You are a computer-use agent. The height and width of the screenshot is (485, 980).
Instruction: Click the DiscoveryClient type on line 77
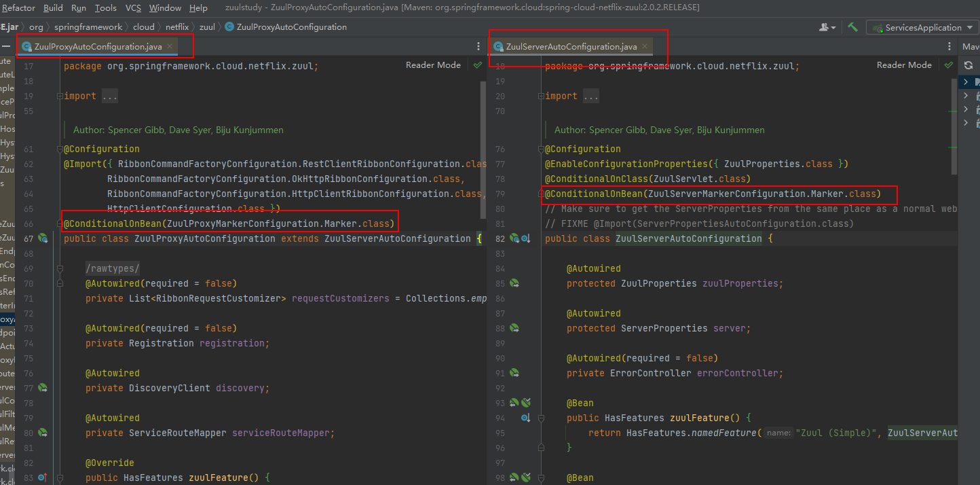click(x=170, y=388)
